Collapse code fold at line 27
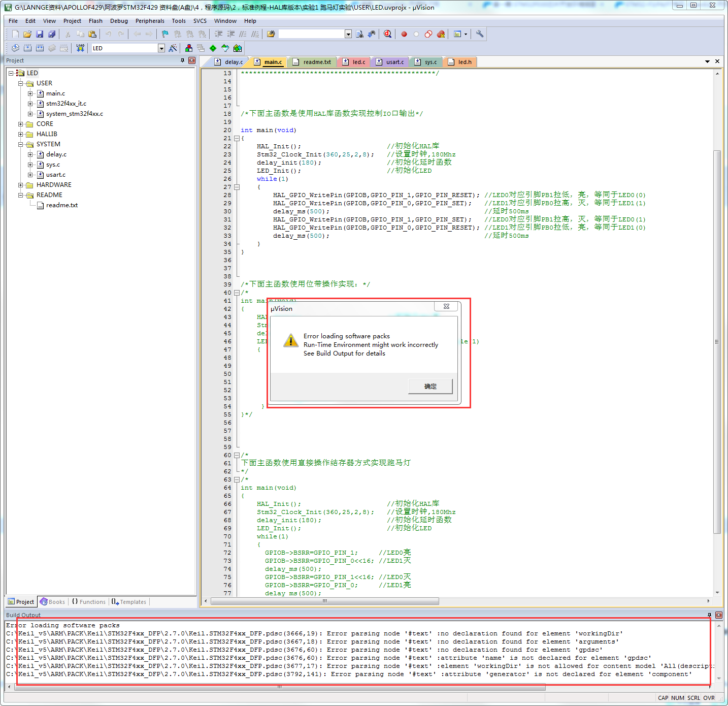 pyautogui.click(x=237, y=187)
